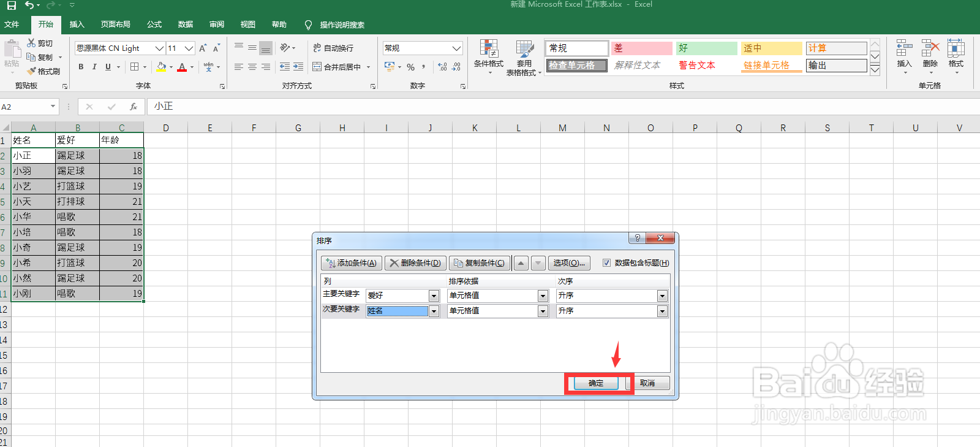Viewport: 980px width, 447px height.
Task: Click 复制条件 button in sort dialog
Action: click(x=480, y=263)
